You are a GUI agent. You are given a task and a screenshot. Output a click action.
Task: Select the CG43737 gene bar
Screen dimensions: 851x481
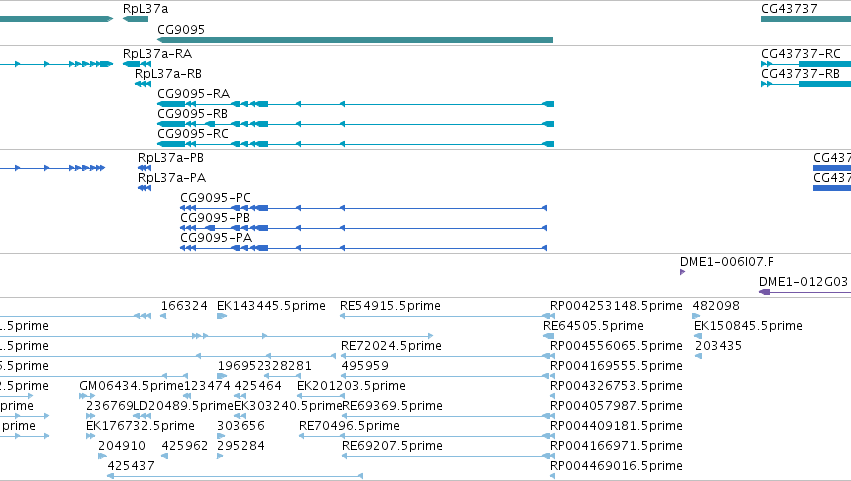click(x=806, y=19)
